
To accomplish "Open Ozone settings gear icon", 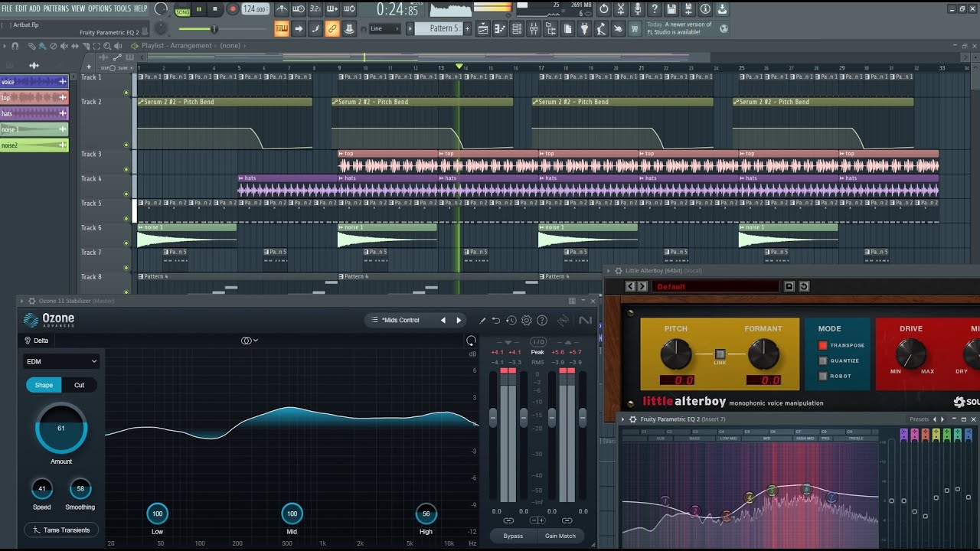I will click(527, 321).
